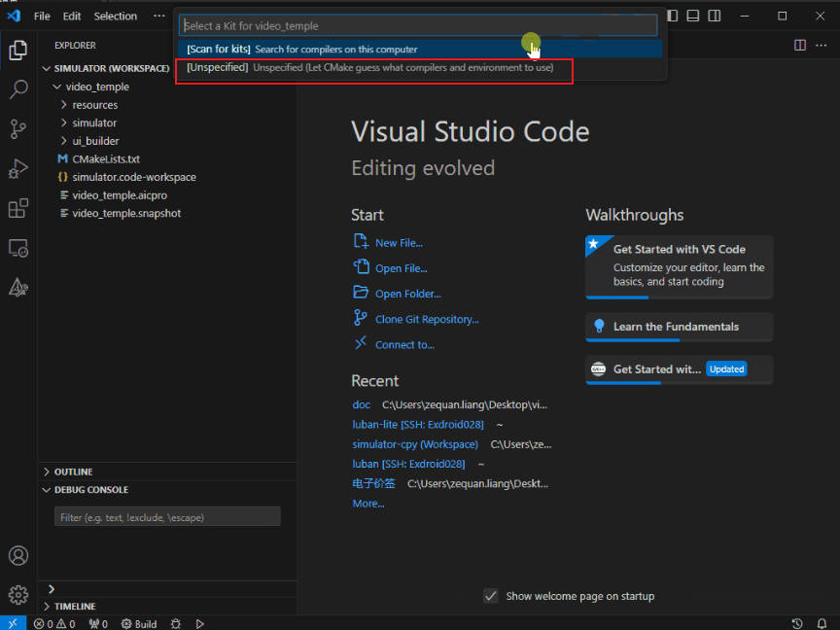Click the Open File... link

(401, 268)
